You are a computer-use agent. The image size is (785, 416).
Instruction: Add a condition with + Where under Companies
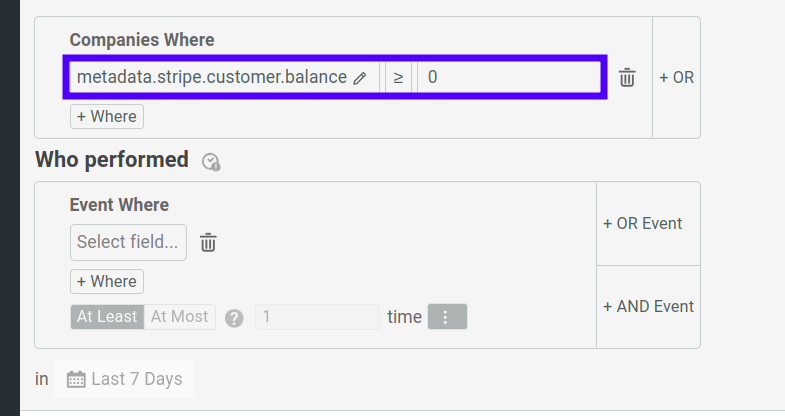107,117
